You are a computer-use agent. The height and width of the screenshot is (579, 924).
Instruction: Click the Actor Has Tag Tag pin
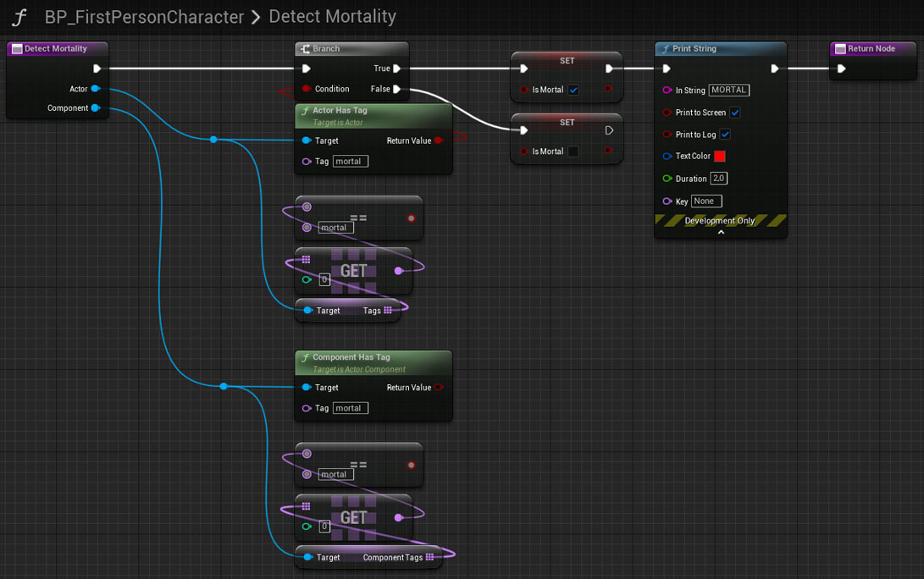click(x=307, y=162)
